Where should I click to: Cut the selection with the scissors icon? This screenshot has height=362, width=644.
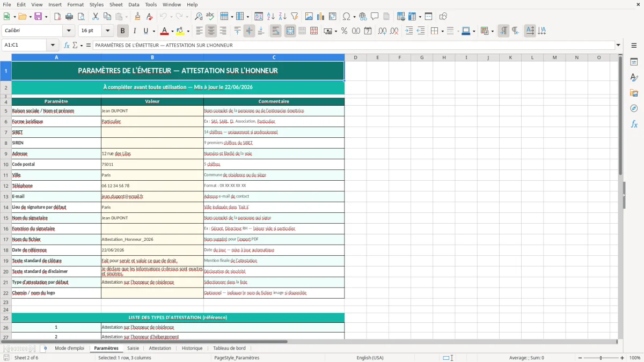95,17
